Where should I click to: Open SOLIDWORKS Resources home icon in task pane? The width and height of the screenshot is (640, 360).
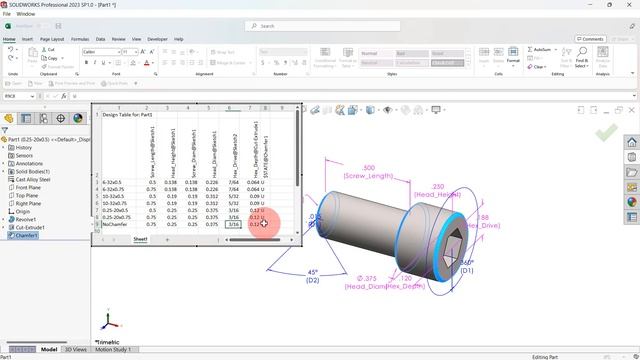point(631,142)
